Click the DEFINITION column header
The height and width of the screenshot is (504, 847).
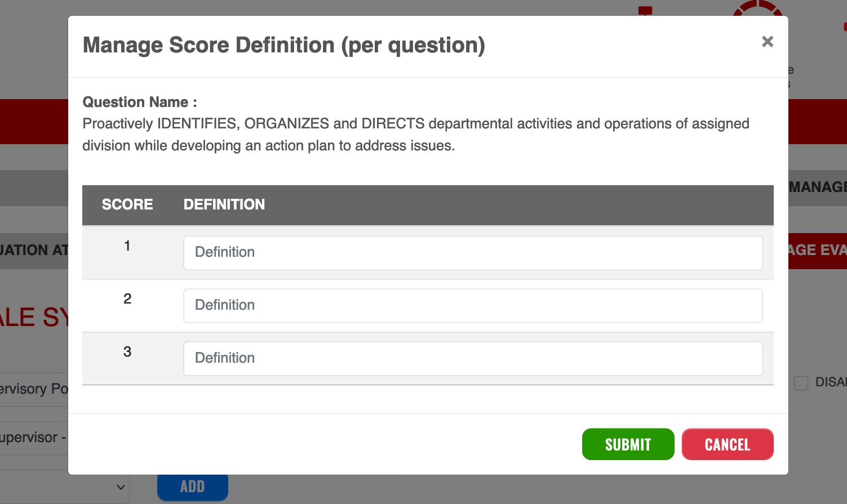coord(224,204)
